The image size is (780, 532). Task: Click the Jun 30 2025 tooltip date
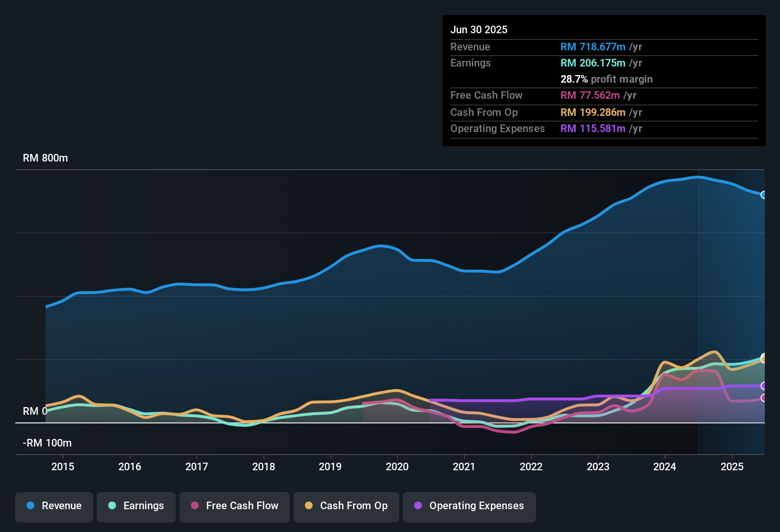(479, 29)
